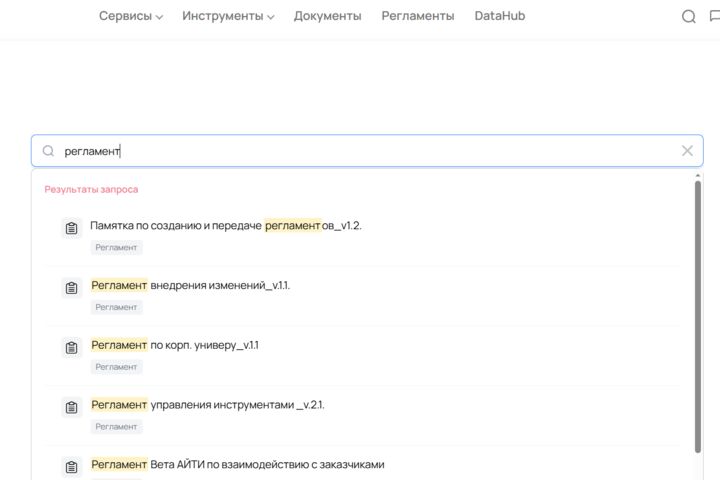Viewport: 720px width, 480px height.
Task: Open the chat message icon at top right
Action: point(715,17)
